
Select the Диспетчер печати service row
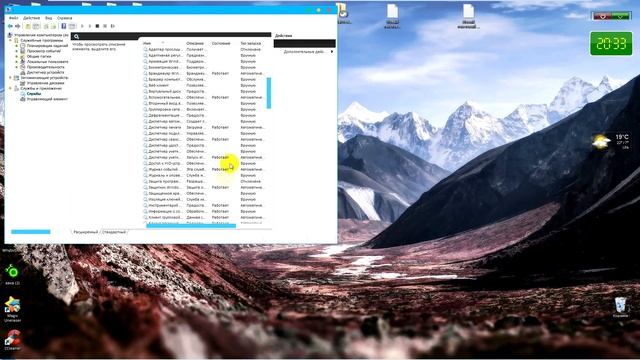(x=204, y=127)
